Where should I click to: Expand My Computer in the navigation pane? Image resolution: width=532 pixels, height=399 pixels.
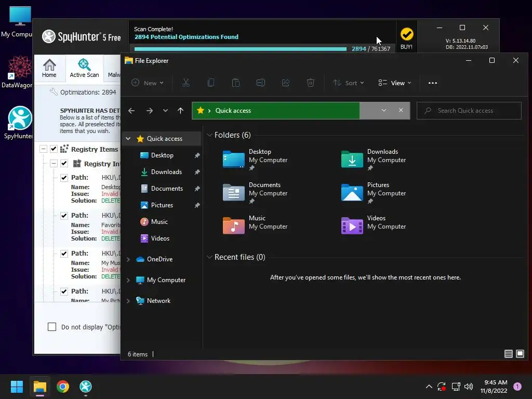(128, 280)
